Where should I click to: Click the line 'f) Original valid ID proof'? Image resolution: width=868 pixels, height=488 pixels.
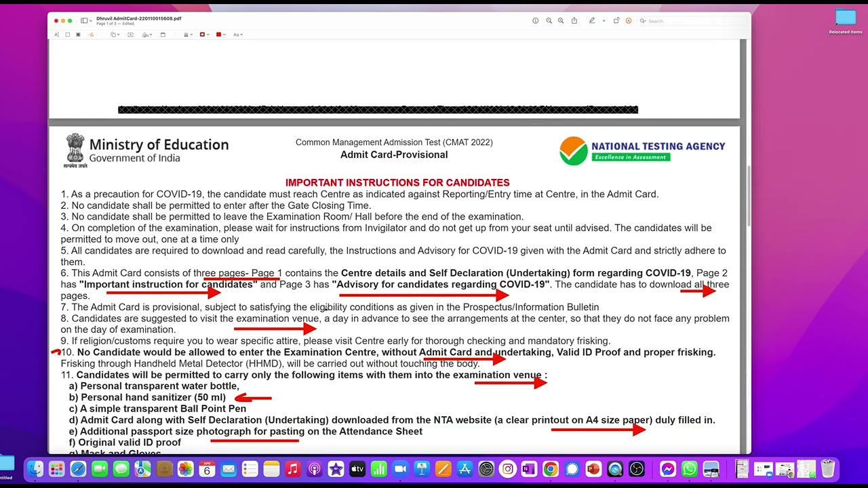pyautogui.click(x=125, y=442)
